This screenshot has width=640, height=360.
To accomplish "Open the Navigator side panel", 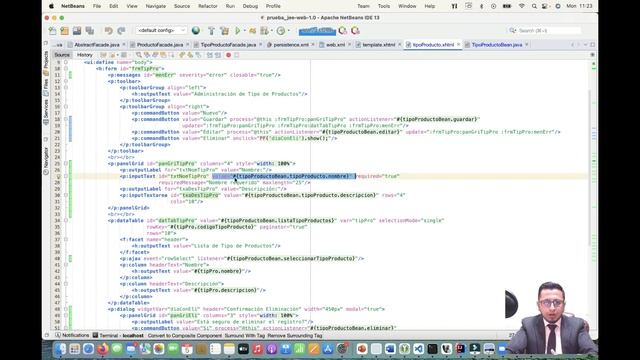I will point(46,161).
